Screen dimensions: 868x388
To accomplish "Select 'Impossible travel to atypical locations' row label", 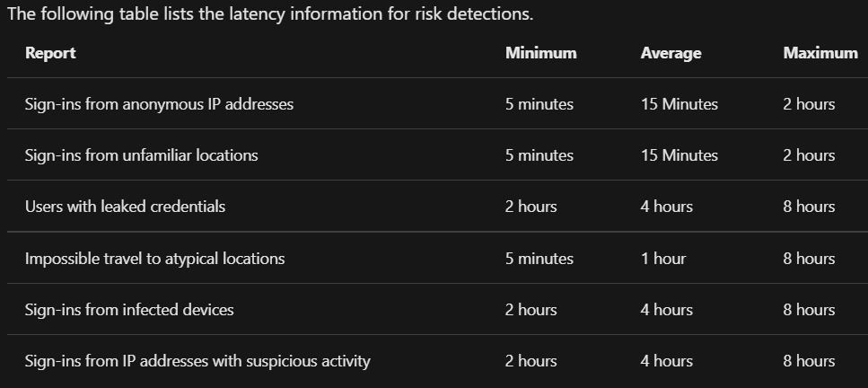I will click(154, 259).
